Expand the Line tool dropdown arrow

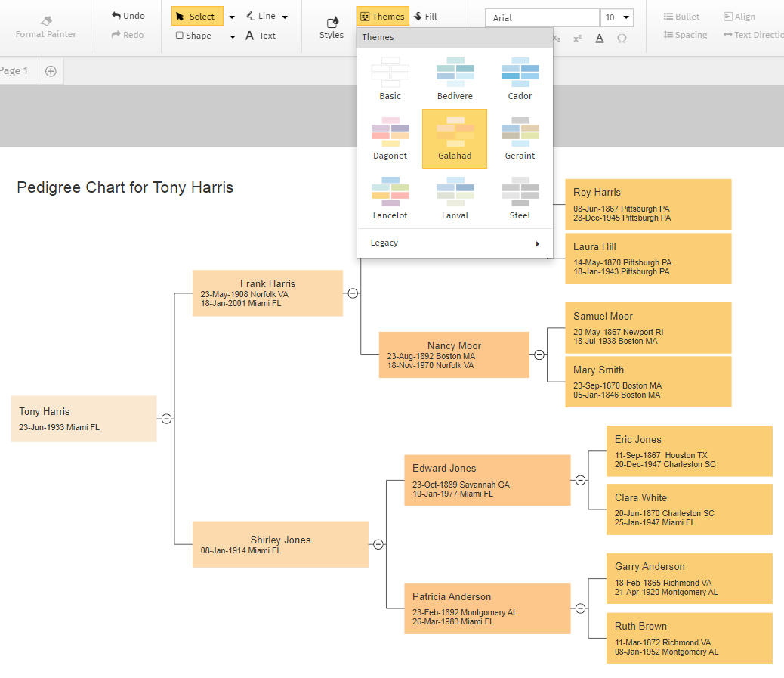point(285,15)
